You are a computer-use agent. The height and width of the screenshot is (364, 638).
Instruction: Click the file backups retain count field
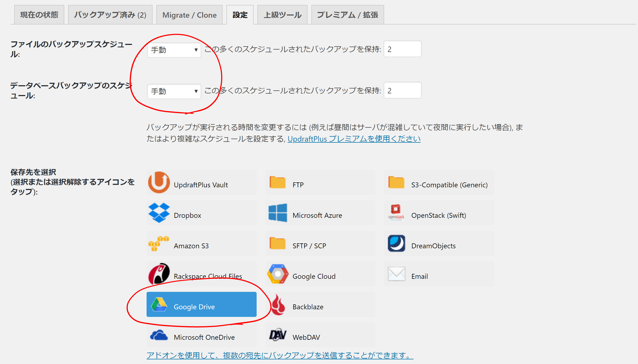(x=403, y=49)
